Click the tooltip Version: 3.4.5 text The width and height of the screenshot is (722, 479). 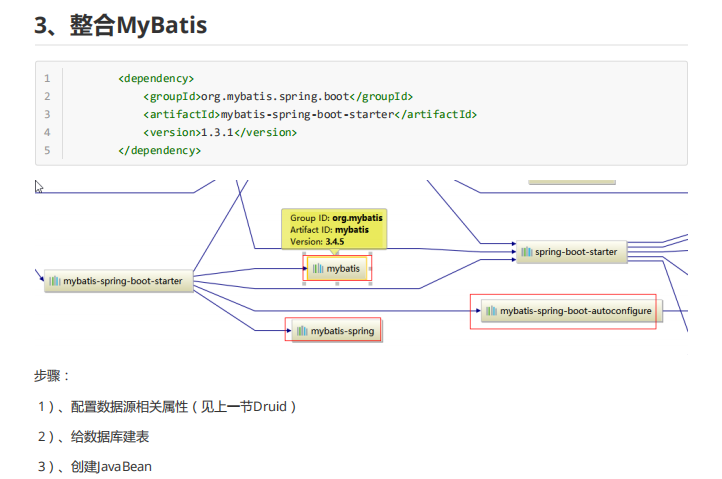(317, 241)
